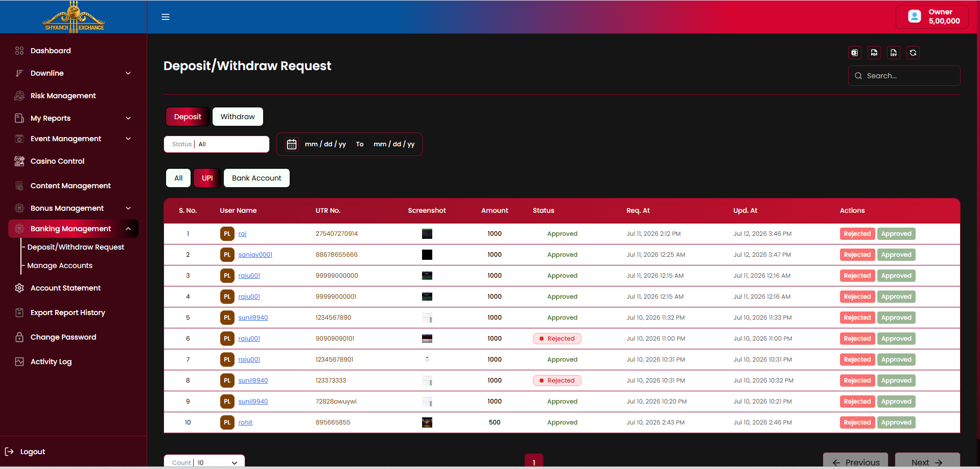Select the Bank Account filter tab

256,178
